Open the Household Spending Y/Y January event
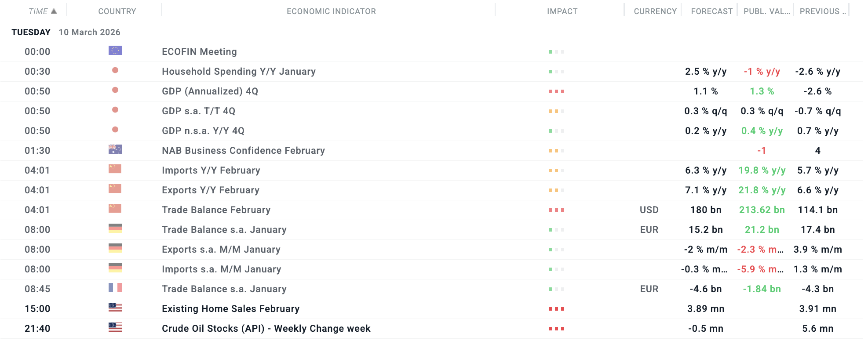 [x=238, y=72]
